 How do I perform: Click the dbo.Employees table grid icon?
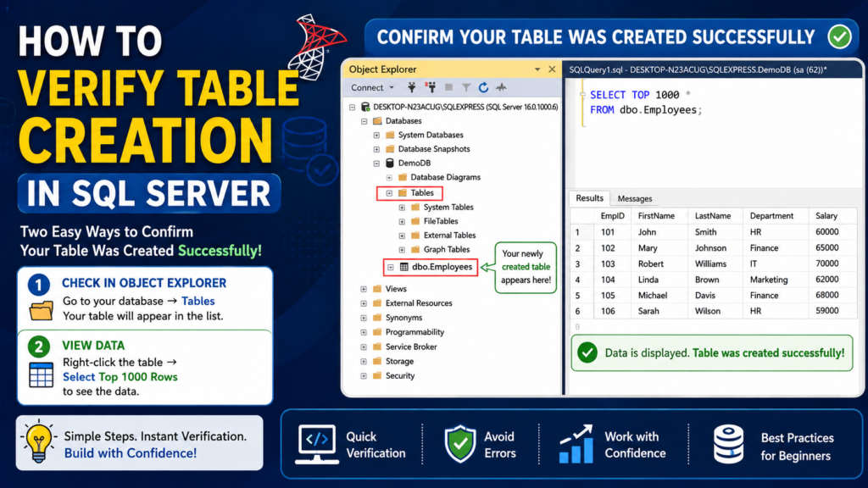[404, 267]
